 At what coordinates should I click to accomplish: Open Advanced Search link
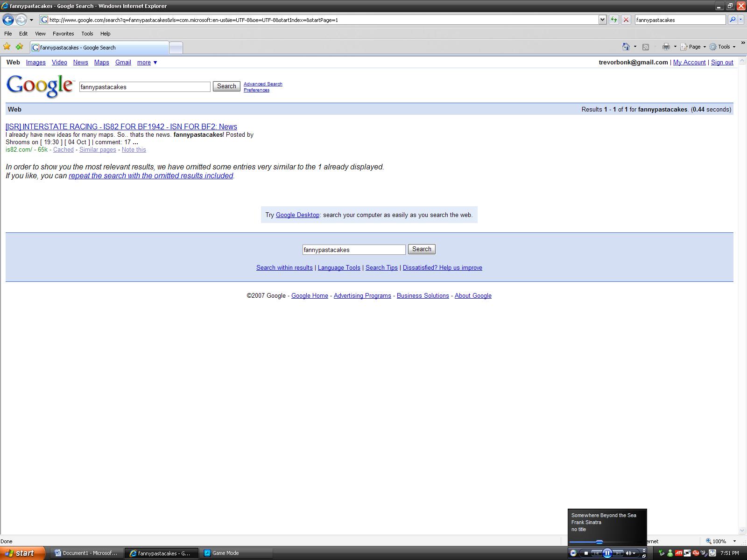(x=263, y=84)
